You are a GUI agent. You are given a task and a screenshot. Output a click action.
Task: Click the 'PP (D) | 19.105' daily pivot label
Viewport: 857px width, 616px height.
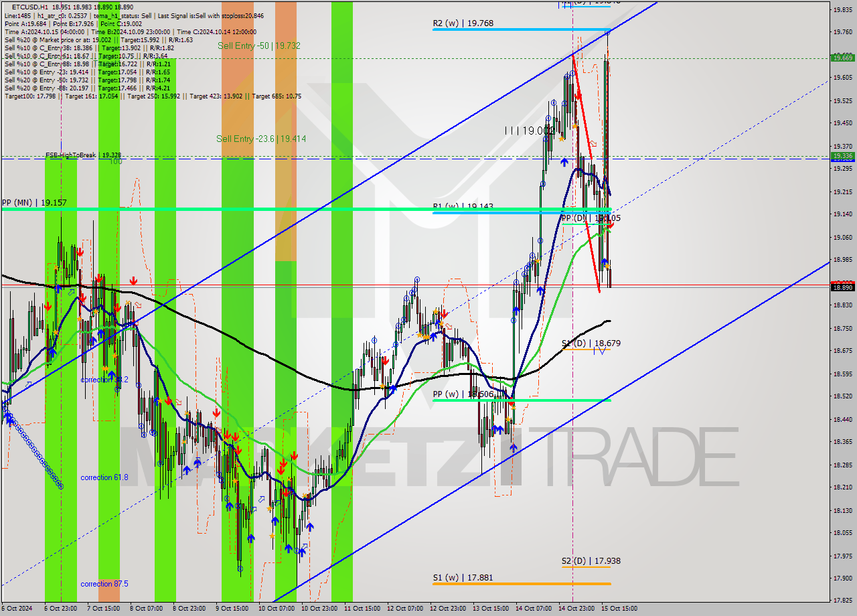pos(591,218)
